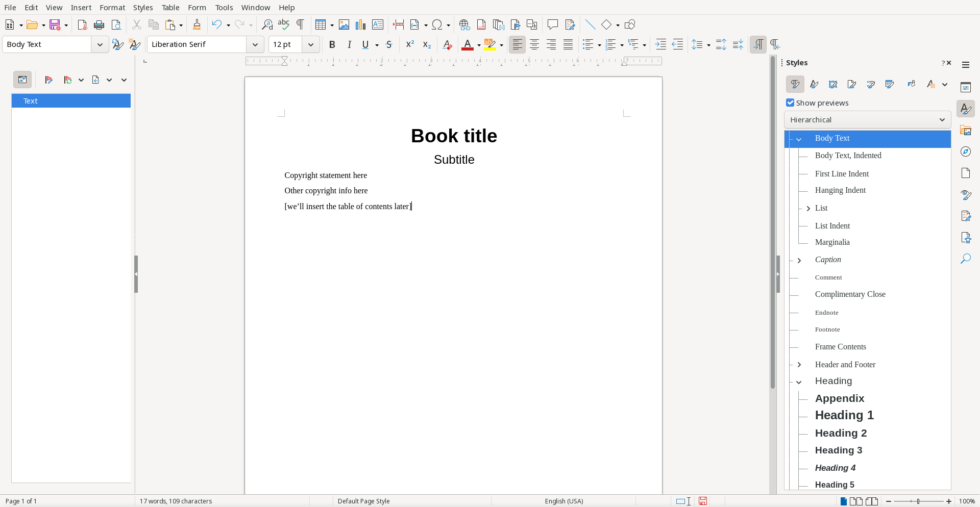Toggle Left-to-Right paragraph direction
This screenshot has height=507, width=980.
point(758,45)
